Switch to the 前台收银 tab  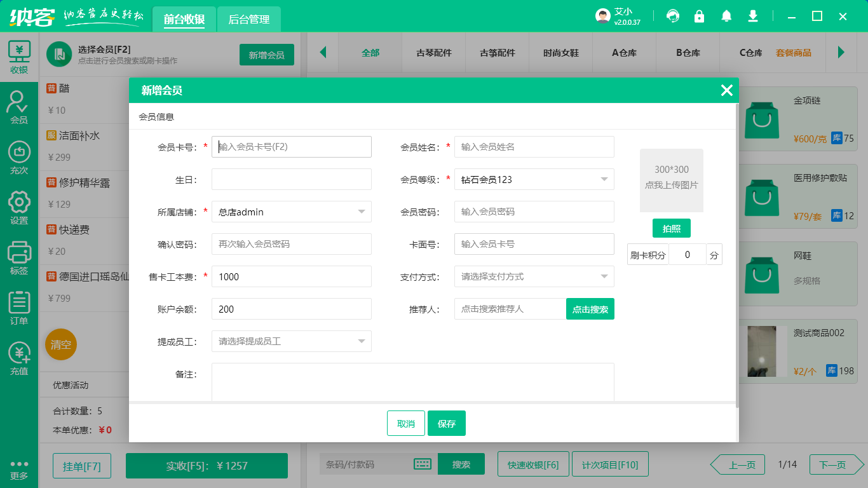(x=184, y=19)
